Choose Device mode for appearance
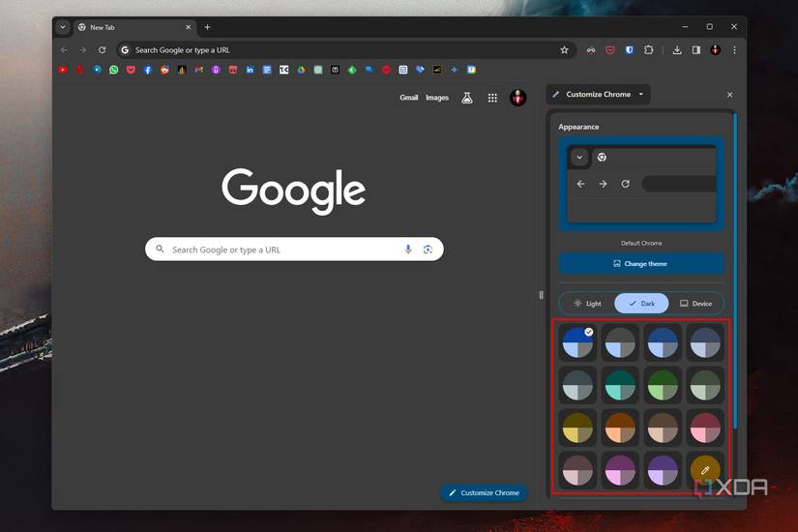This screenshot has height=532, width=798. (695, 304)
